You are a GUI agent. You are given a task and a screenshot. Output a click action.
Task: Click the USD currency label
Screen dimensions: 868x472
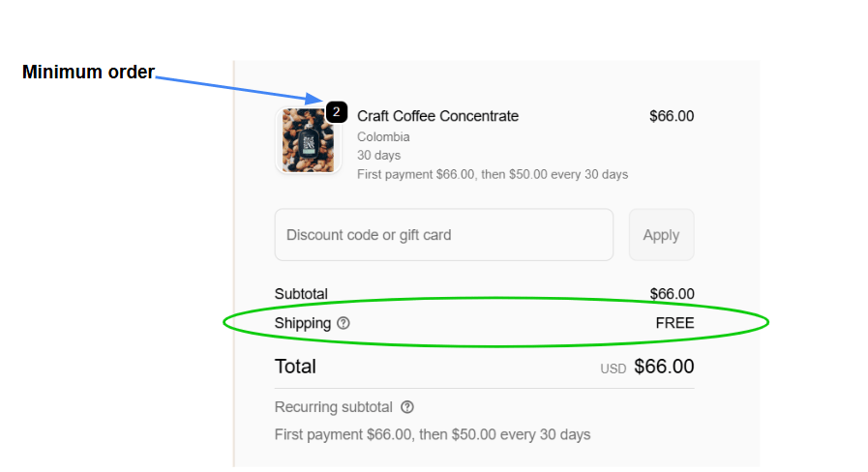coord(614,369)
